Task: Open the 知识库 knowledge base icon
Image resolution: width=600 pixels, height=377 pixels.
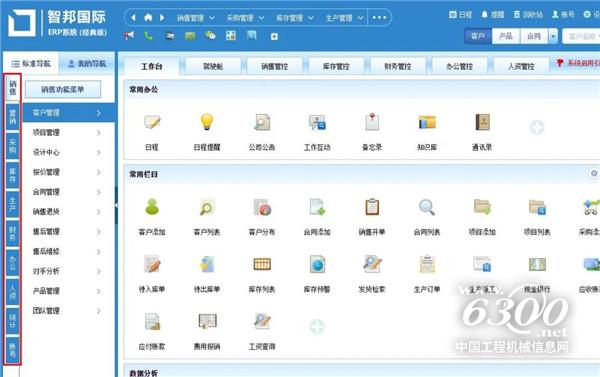Action: 427,123
